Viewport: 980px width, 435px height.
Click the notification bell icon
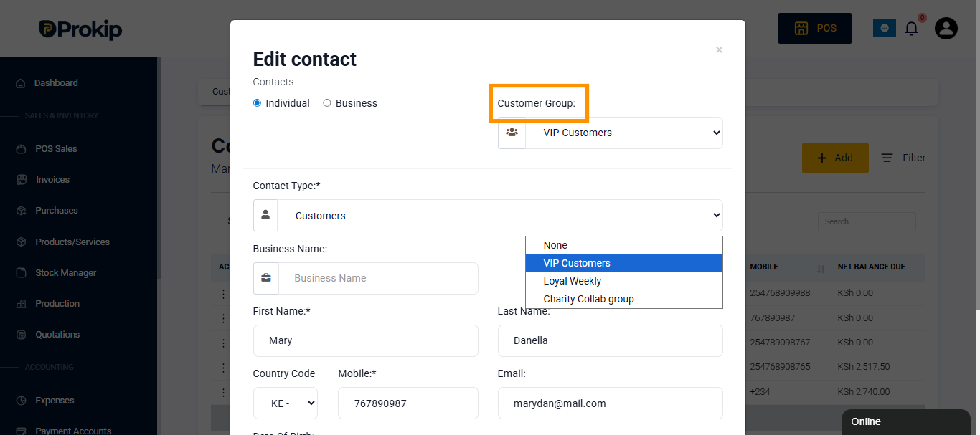click(x=911, y=29)
